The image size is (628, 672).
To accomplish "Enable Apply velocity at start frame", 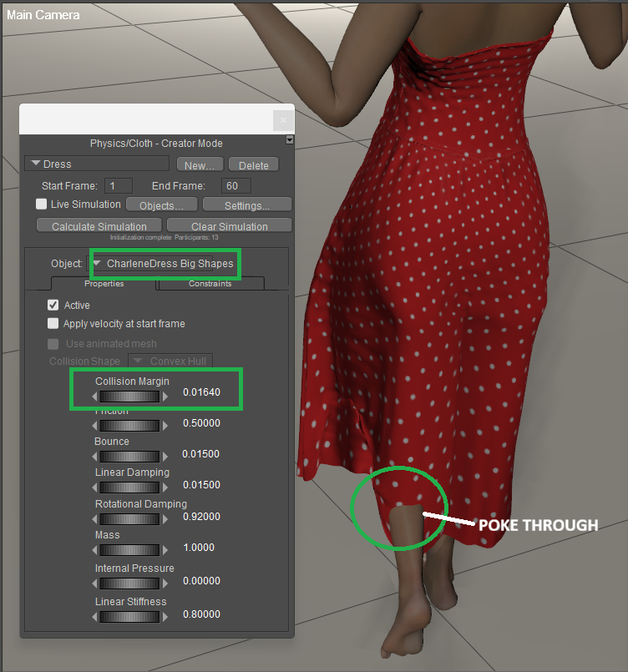I will (53, 324).
